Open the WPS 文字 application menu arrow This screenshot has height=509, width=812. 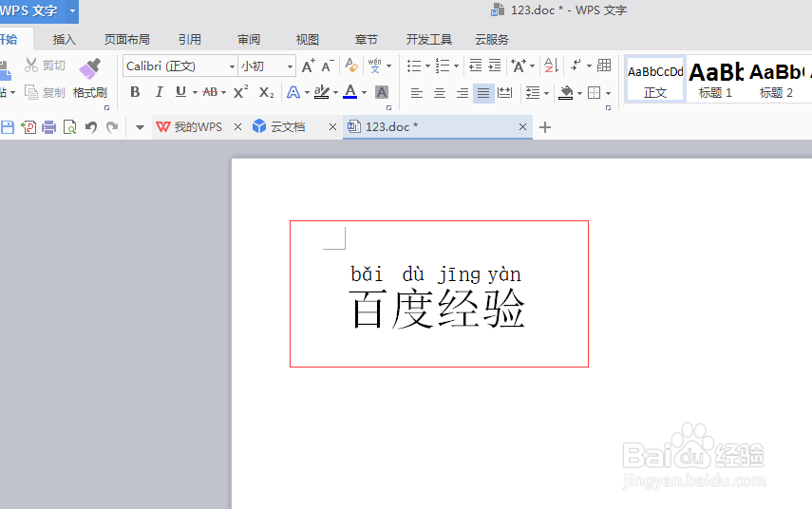(72, 10)
